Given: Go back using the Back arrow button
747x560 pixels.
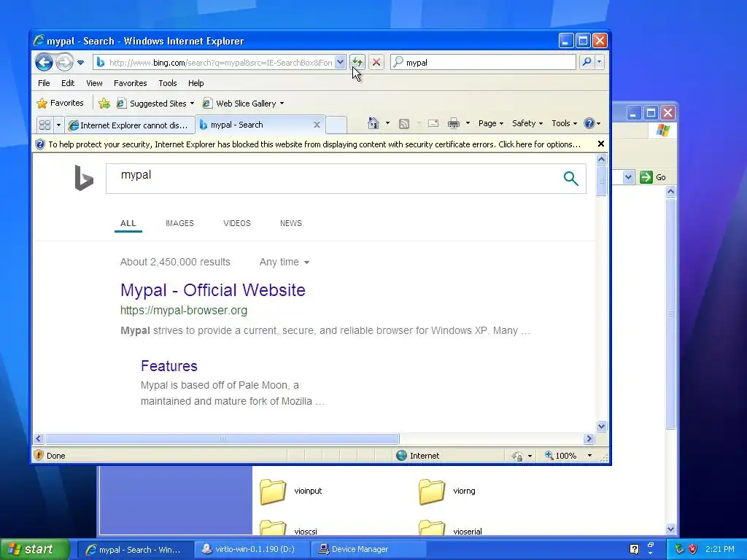Looking at the screenshot, I should click(x=44, y=62).
